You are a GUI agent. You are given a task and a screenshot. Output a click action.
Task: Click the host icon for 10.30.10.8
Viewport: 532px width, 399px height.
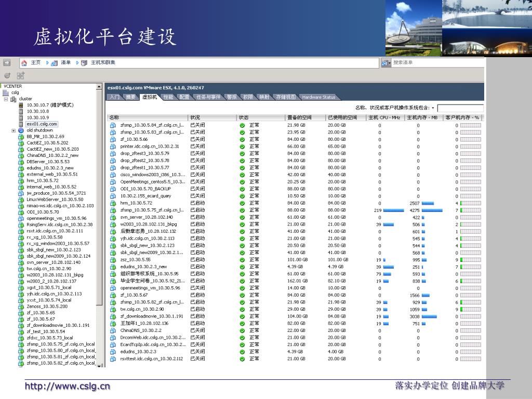coord(21,111)
